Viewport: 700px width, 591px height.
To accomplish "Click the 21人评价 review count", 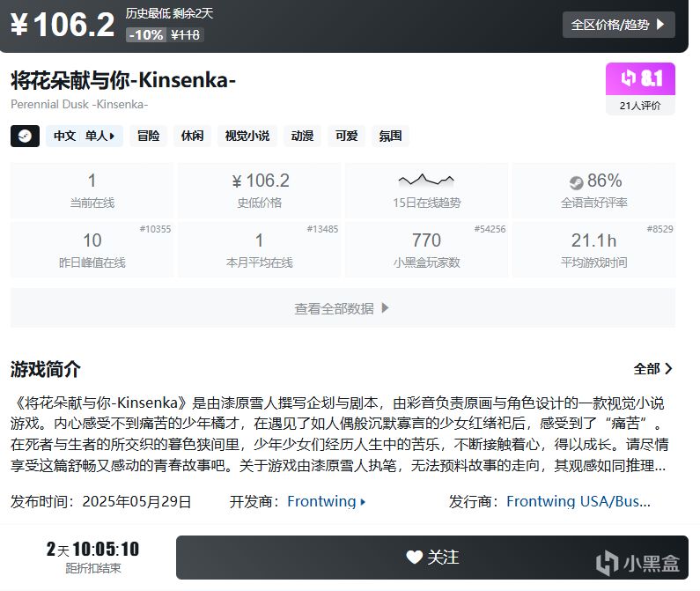I will tap(640, 106).
